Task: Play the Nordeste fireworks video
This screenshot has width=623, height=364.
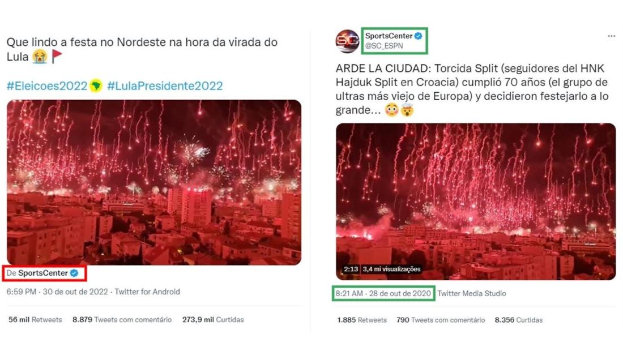Action: tap(153, 182)
